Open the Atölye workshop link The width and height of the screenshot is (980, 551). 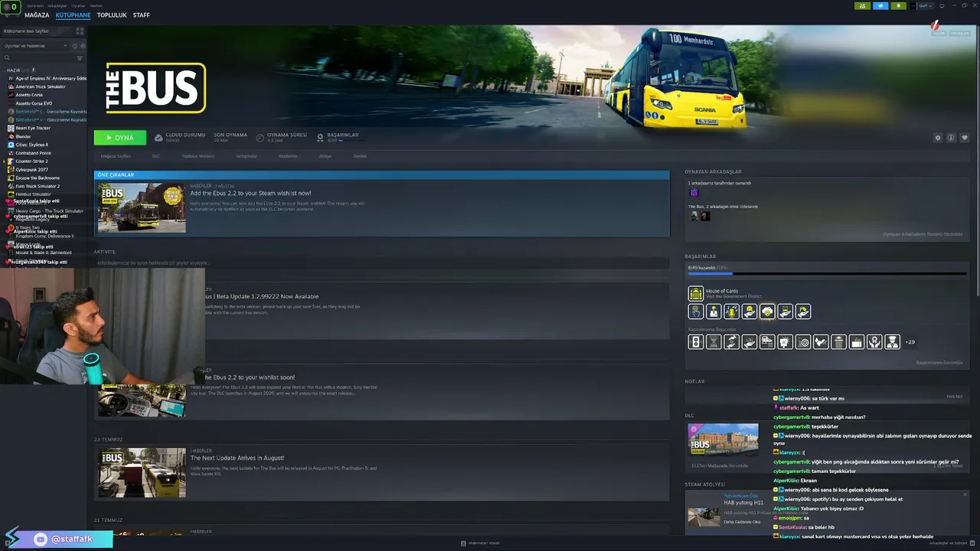325,156
